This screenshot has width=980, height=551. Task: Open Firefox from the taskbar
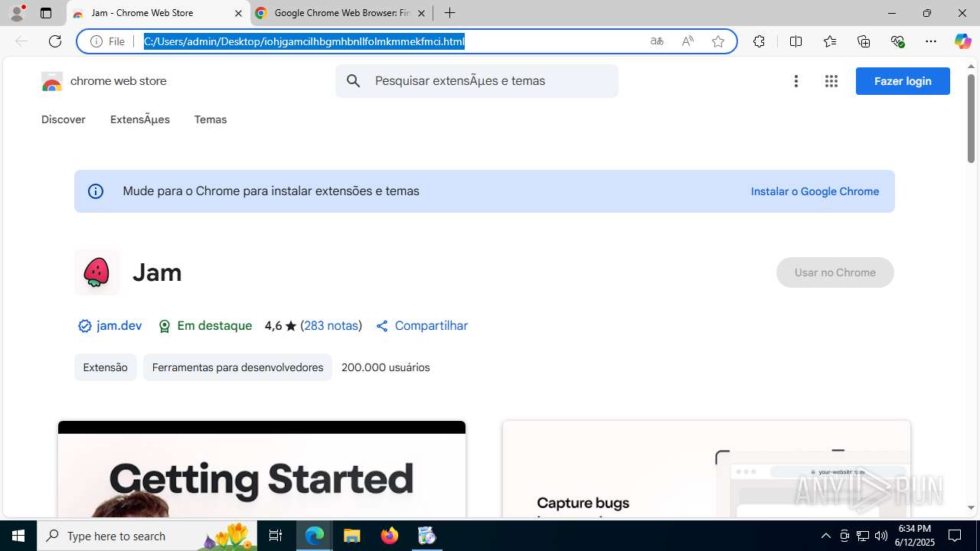(390, 536)
